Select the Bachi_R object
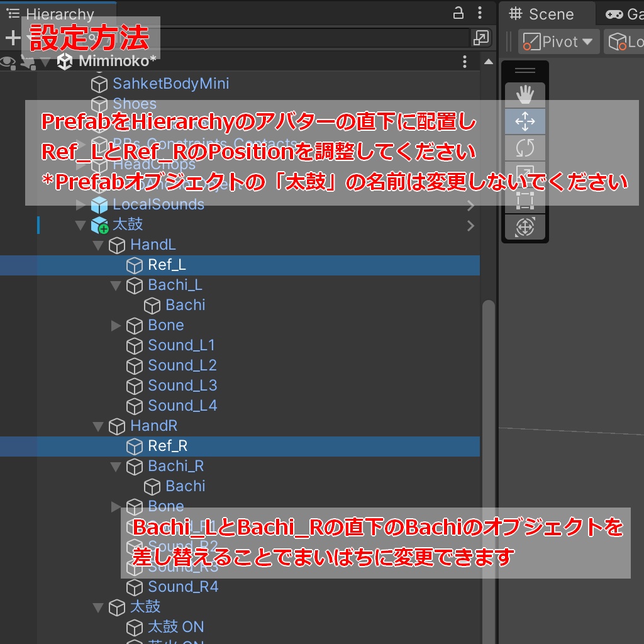644x644 pixels. [176, 466]
